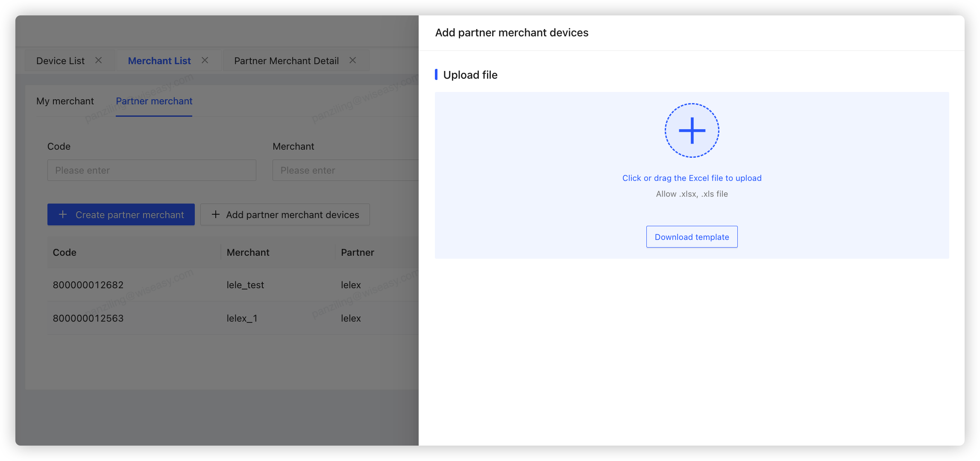Click the plus icon on Add partner merchant devices

click(x=216, y=215)
